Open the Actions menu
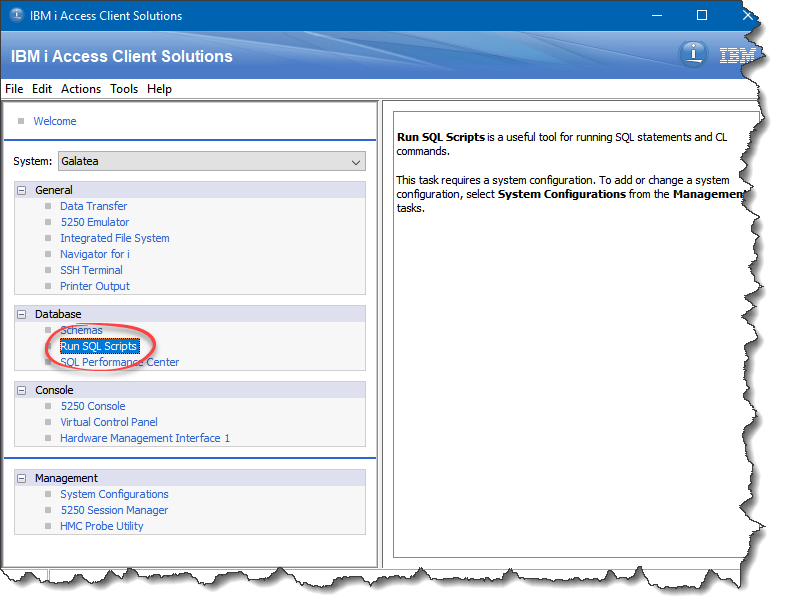 point(81,89)
